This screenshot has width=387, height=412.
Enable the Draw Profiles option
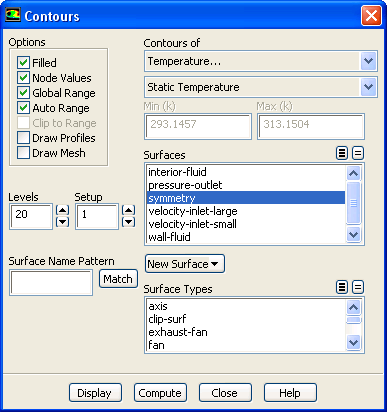[23, 138]
